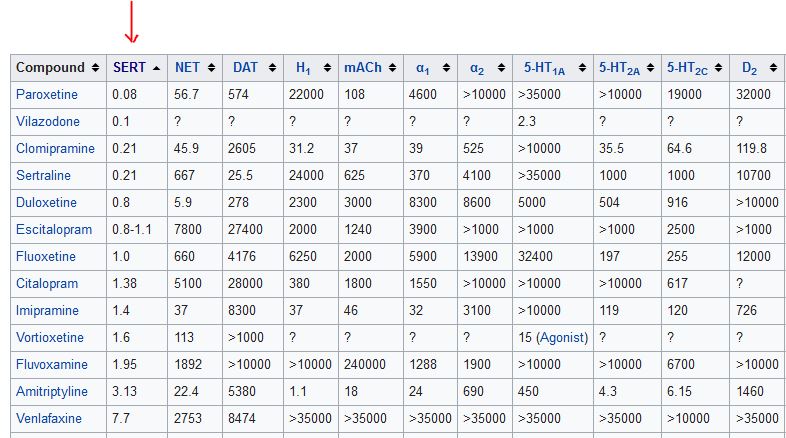Open the NET header link

click(187, 68)
